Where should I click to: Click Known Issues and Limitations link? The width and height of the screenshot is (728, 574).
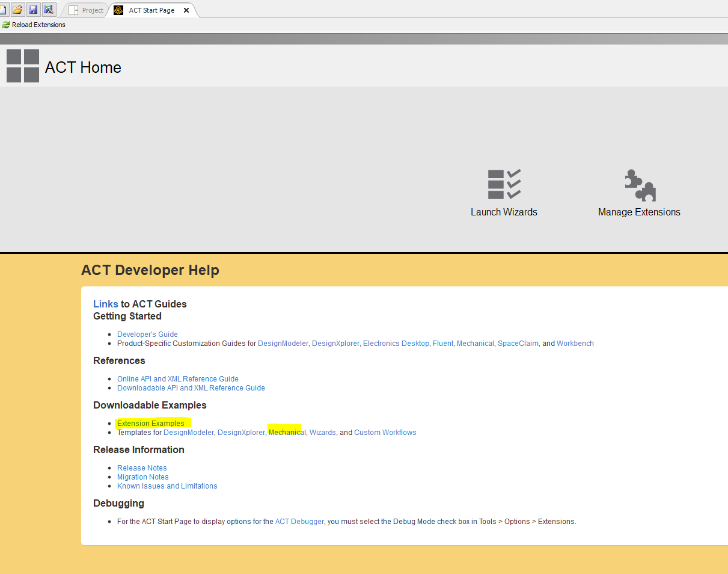pyautogui.click(x=167, y=486)
